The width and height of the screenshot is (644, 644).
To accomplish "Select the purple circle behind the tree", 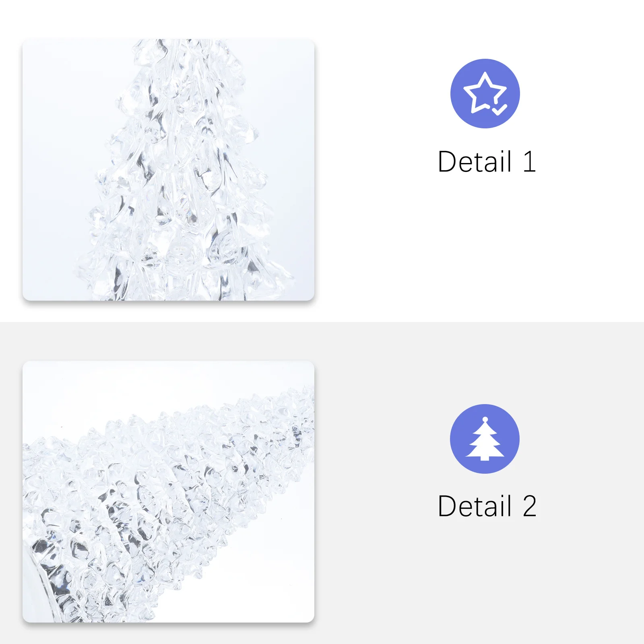I will point(485,439).
